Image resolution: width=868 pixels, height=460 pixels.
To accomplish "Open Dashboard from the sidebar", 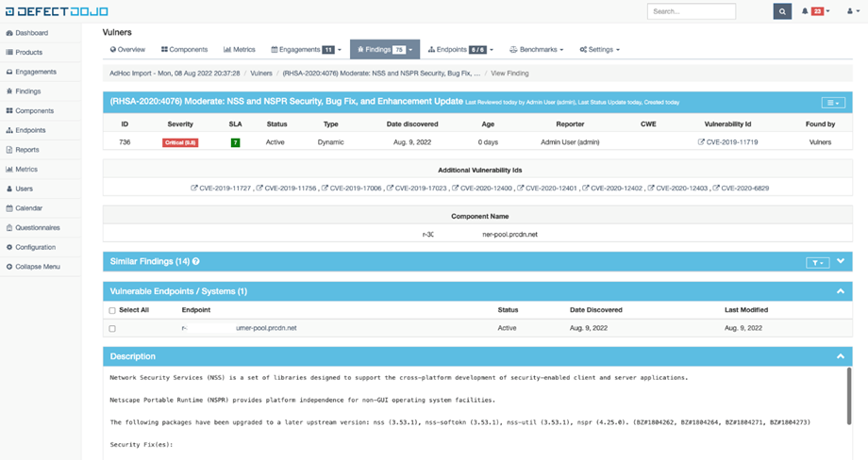I will point(31,33).
